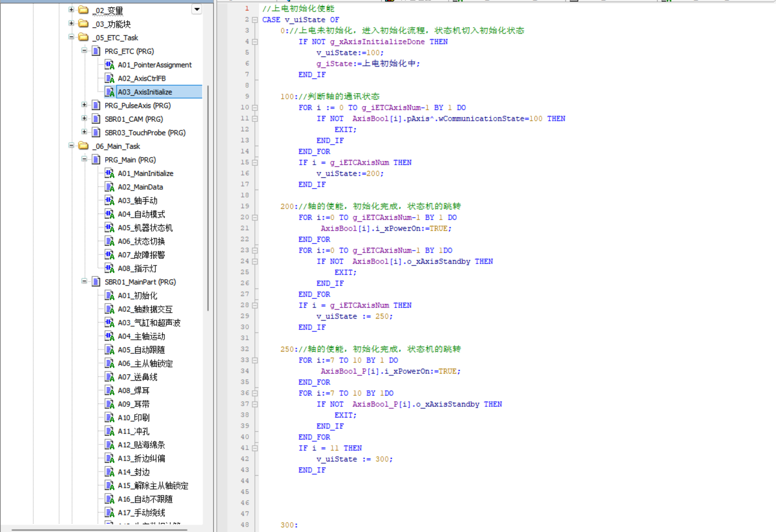Image resolution: width=776 pixels, height=532 pixels.
Task: Select A05_自动跟随 in the tree
Action: click(x=141, y=350)
